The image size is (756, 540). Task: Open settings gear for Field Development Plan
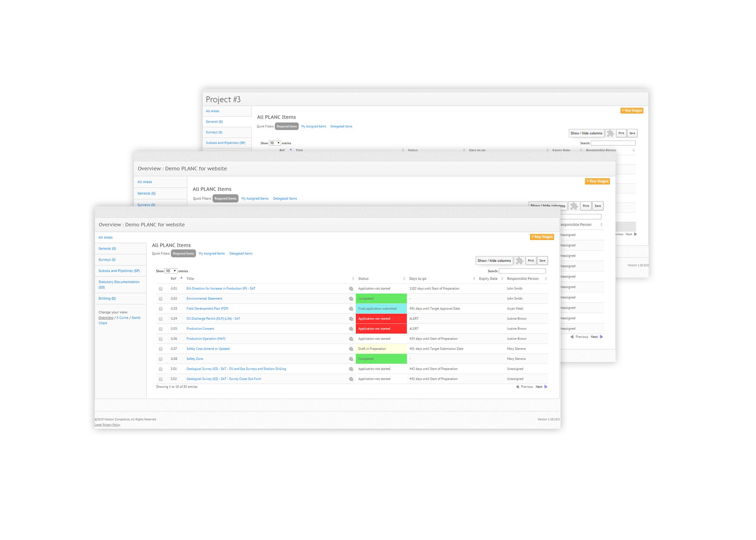point(351,309)
